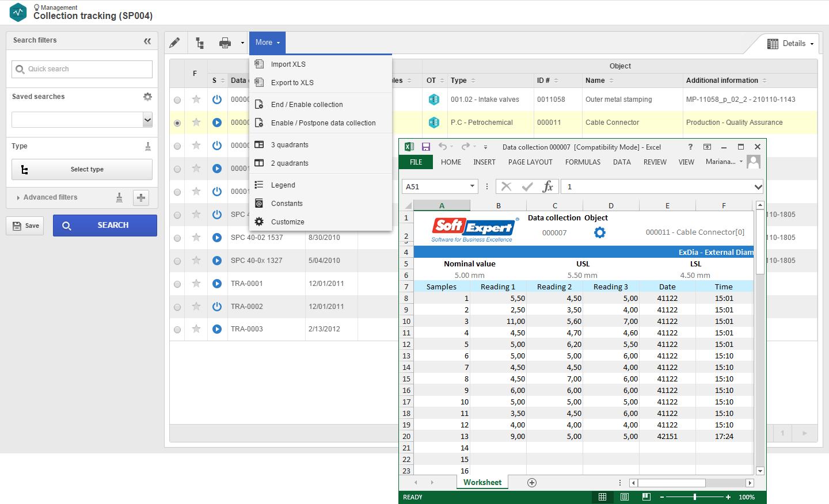829x504 pixels.
Task: Click Excel confirm formula checkmark icon
Action: [x=527, y=186]
